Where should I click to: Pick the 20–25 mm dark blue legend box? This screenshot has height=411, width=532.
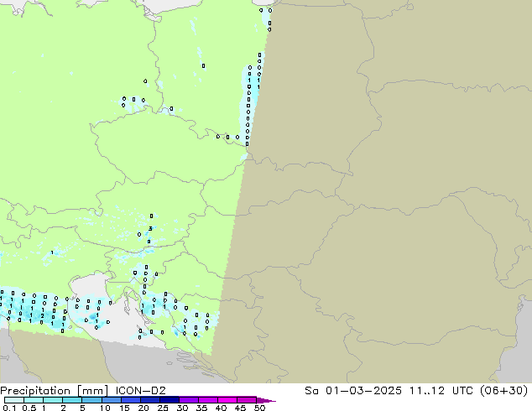click(x=150, y=400)
